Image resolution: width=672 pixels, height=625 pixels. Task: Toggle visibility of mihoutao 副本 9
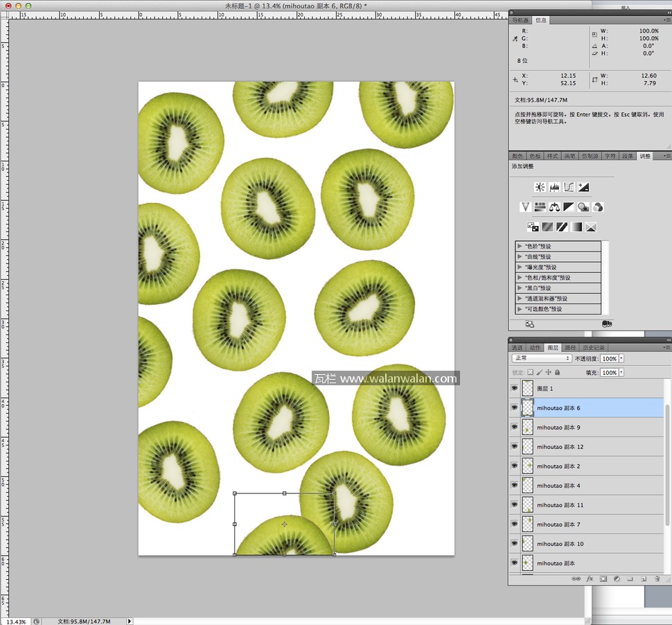click(514, 428)
